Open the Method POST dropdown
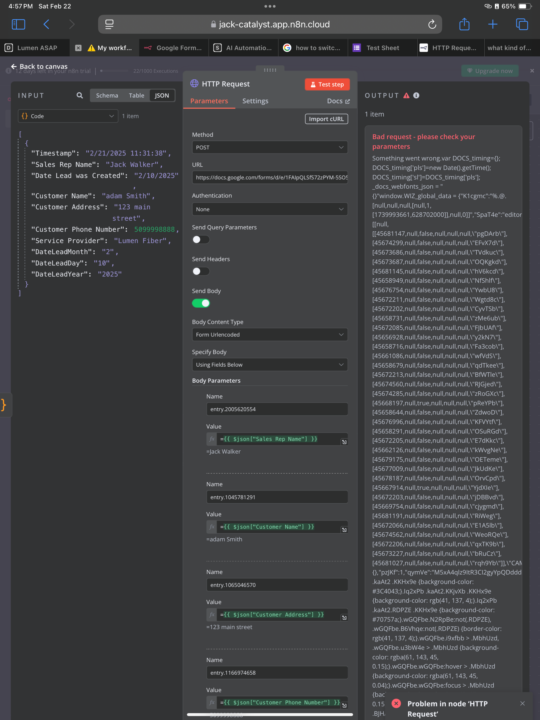 coord(270,147)
